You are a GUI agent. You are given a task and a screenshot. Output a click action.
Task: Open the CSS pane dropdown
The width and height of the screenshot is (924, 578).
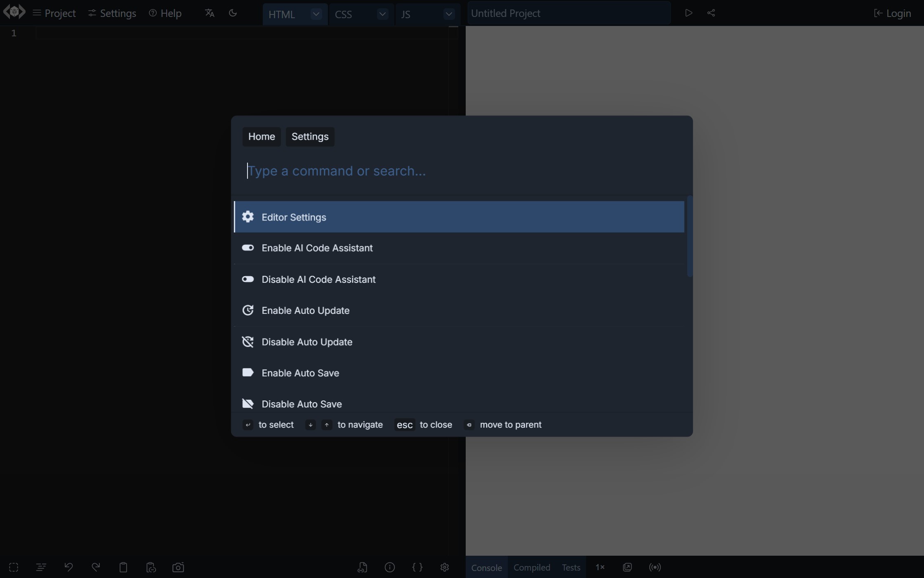[382, 14]
